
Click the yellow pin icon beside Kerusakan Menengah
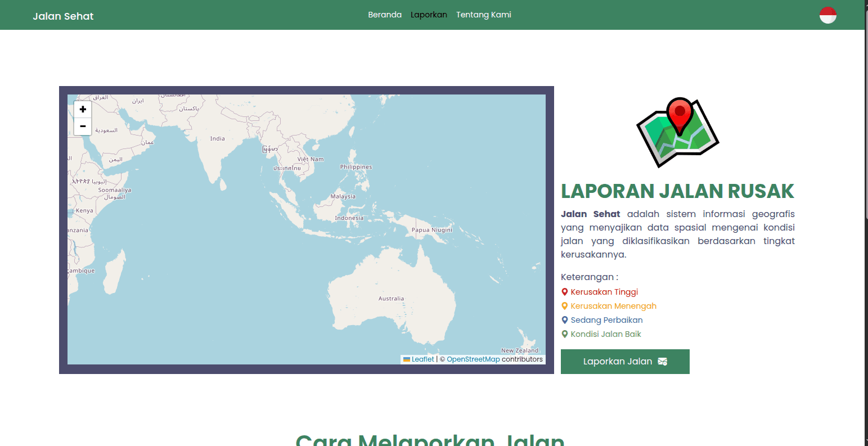pyautogui.click(x=564, y=305)
